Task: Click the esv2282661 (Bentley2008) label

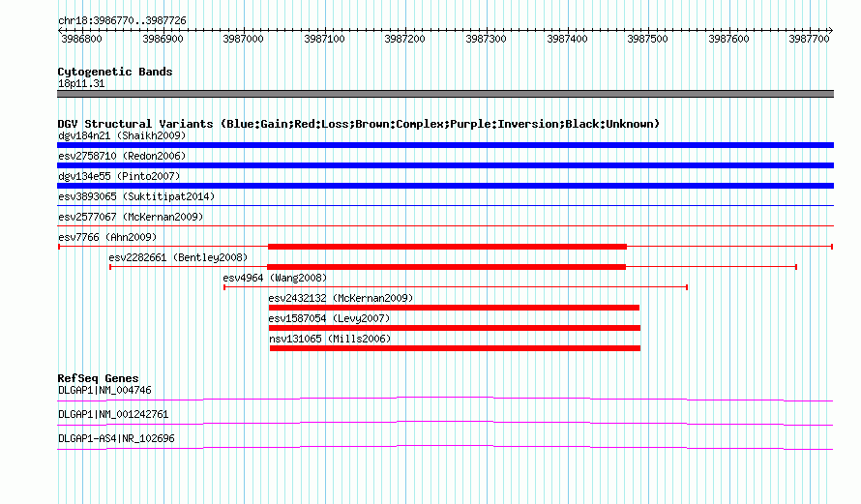Action: tap(178, 257)
